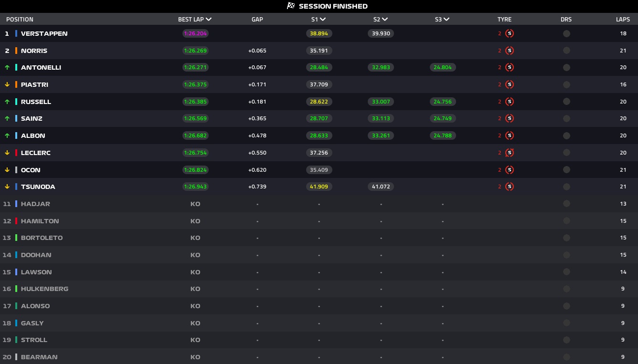638x364 pixels.
Task: Click Albon's +0.478 gap value
Action: tap(257, 135)
